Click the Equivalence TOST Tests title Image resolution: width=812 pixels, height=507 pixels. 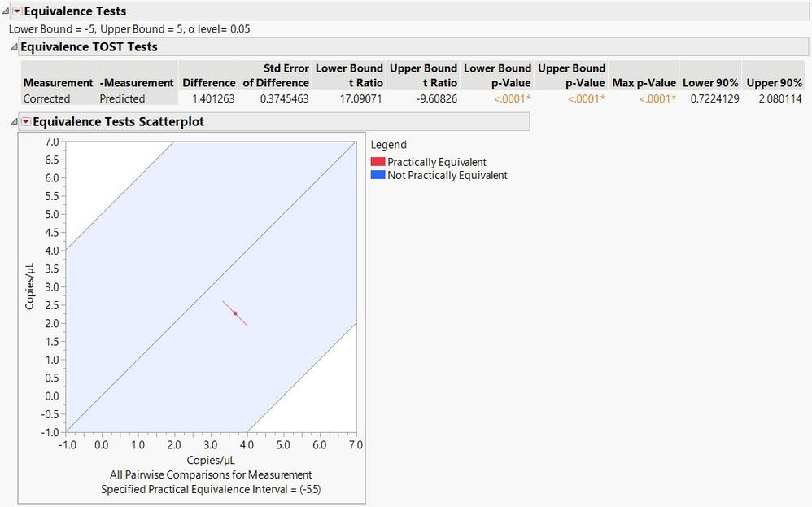[89, 47]
